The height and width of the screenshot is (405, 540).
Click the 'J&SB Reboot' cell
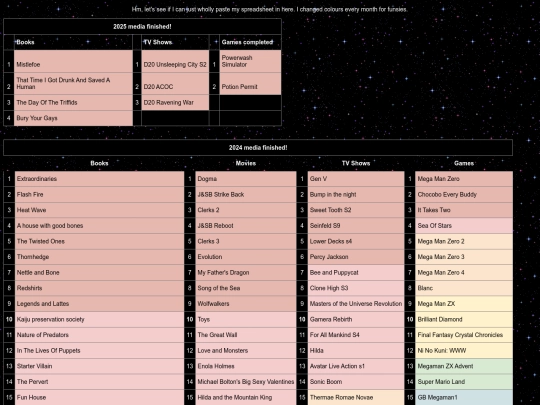tap(246, 226)
